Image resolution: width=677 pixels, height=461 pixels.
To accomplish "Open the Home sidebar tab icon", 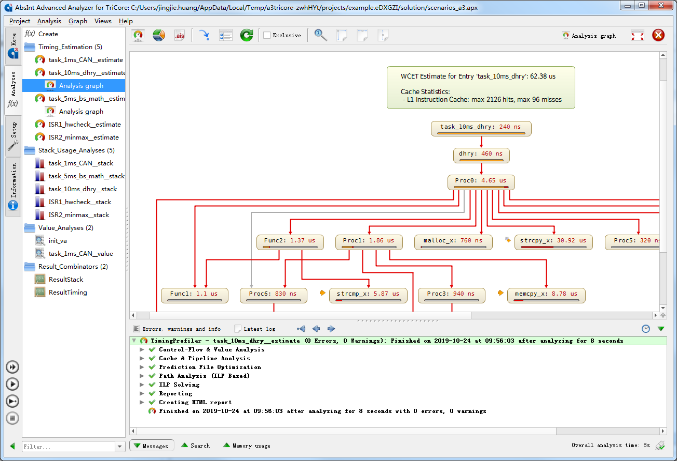I will coord(13,46).
